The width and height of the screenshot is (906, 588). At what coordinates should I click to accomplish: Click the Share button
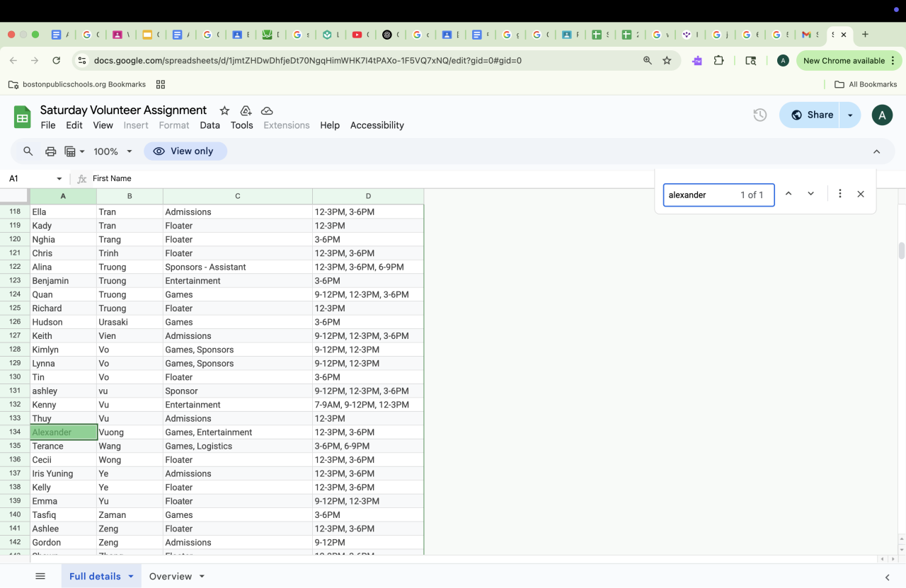(x=811, y=115)
